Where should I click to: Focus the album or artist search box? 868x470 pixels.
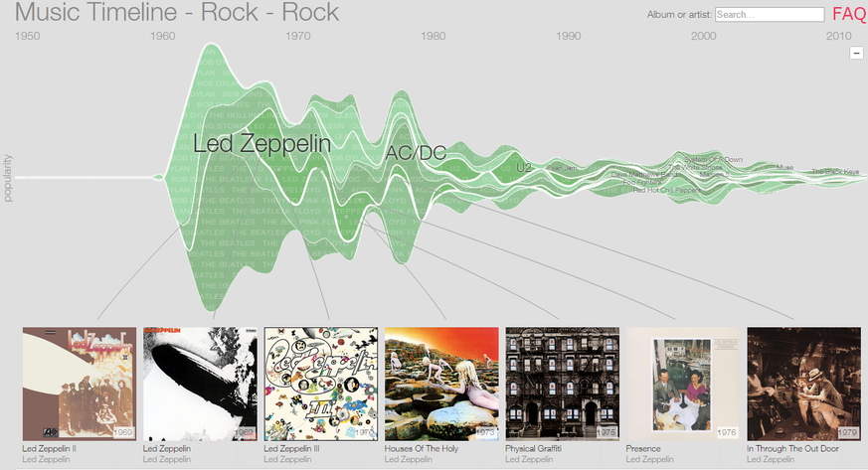point(770,14)
